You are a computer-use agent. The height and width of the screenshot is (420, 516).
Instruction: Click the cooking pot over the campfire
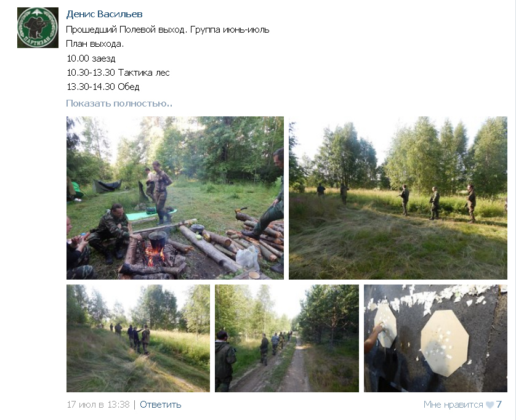(158, 240)
